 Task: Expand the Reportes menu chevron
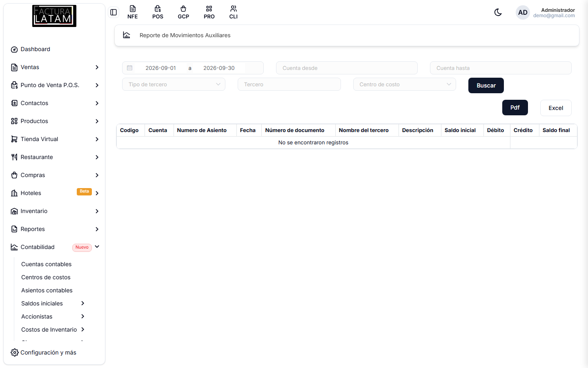click(97, 229)
